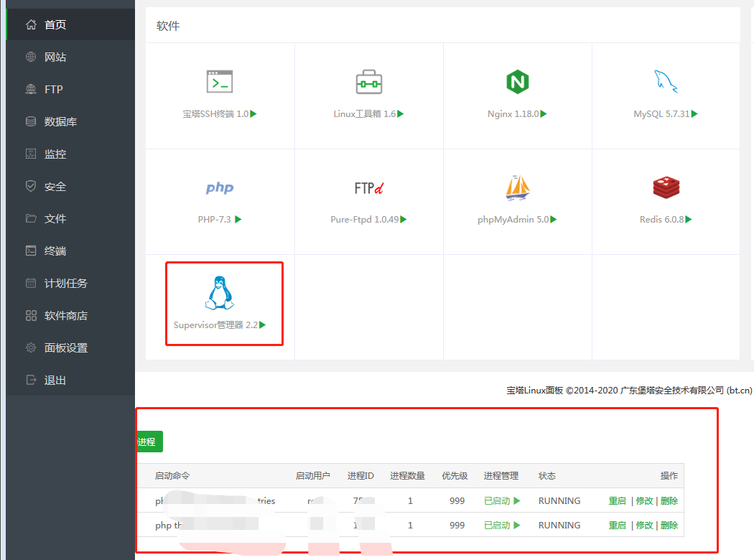This screenshot has height=560, width=754.
Task: Click play arrow next to Redis 6.0.8
Action: 689,220
